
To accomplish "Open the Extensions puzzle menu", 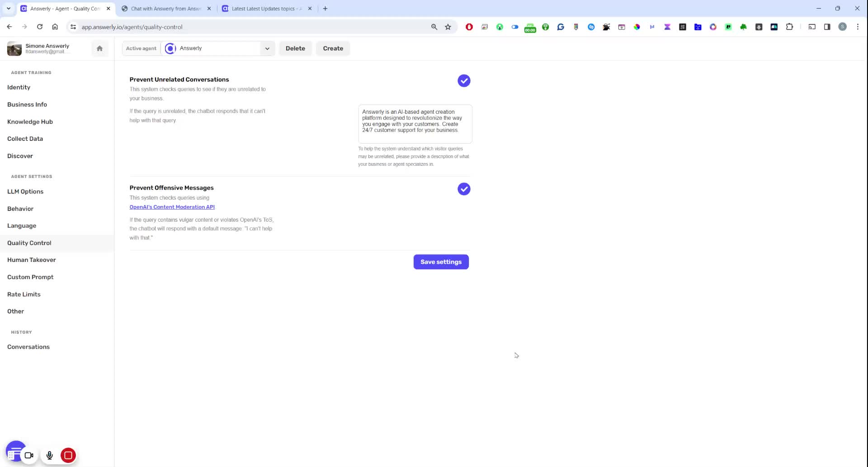I will 789,27.
